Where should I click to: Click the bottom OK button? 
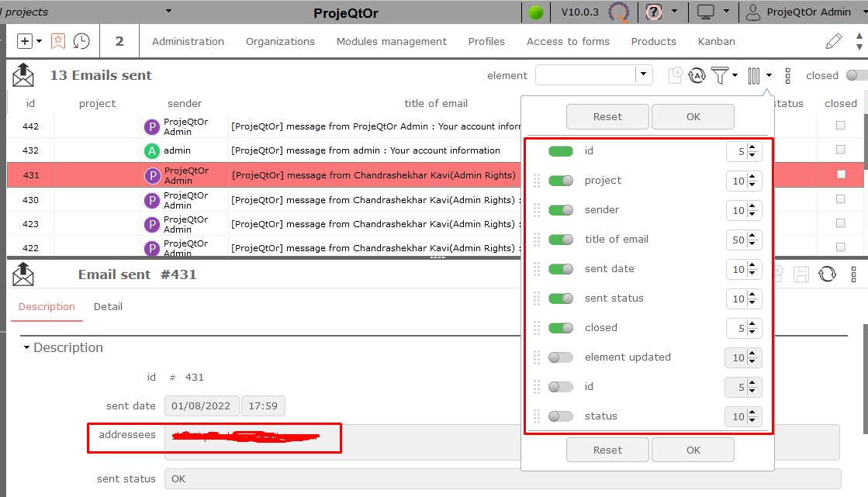pyautogui.click(x=693, y=450)
